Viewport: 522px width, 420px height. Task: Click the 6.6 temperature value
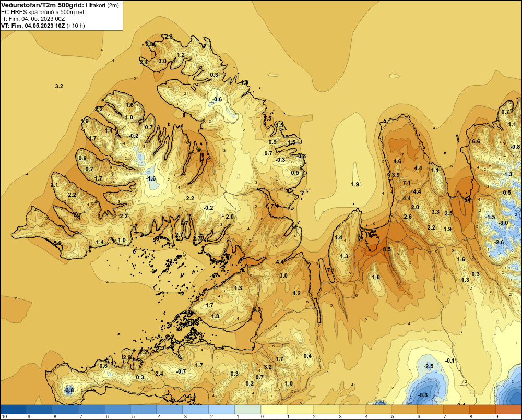click(x=476, y=141)
